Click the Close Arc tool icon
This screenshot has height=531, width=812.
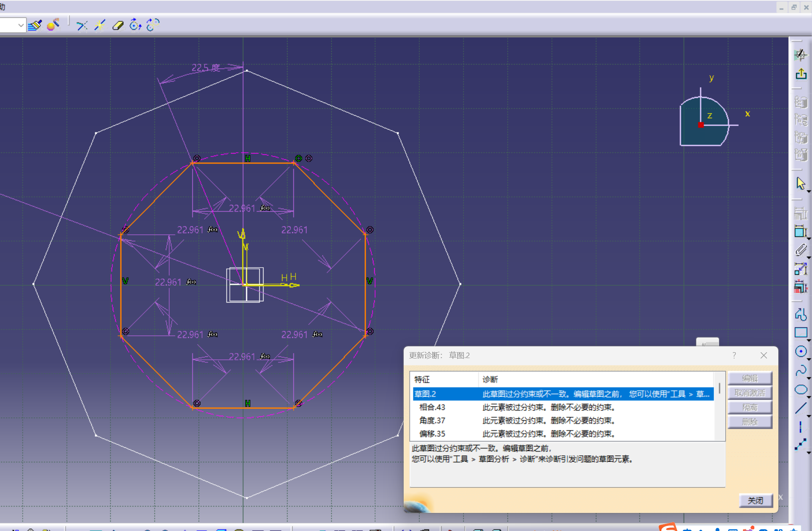click(x=135, y=25)
